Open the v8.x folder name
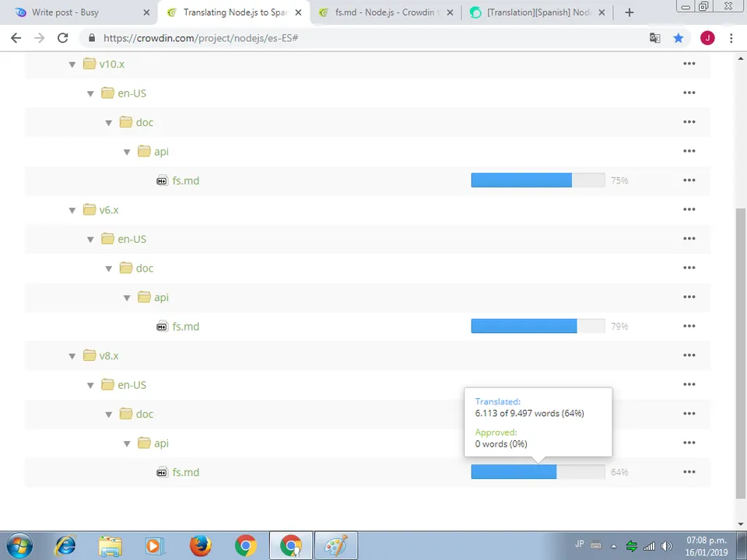747x560 pixels. point(109,355)
